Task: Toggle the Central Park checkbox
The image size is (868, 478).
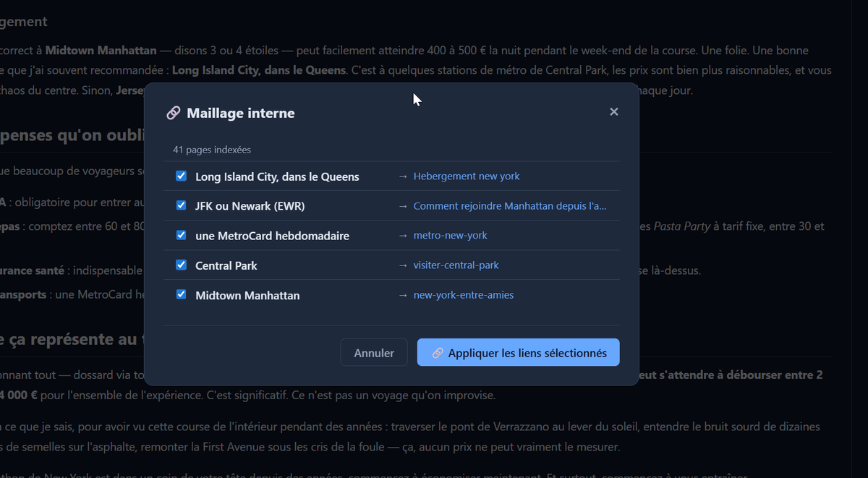Action: (182, 265)
